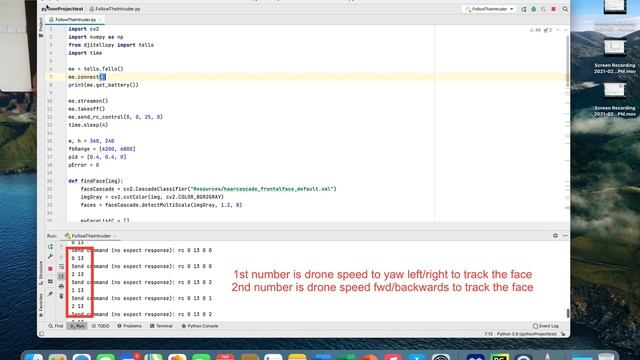Viewport: 640px width, 360px height.
Task: Clear console output with trash icon
Action: (61, 296)
